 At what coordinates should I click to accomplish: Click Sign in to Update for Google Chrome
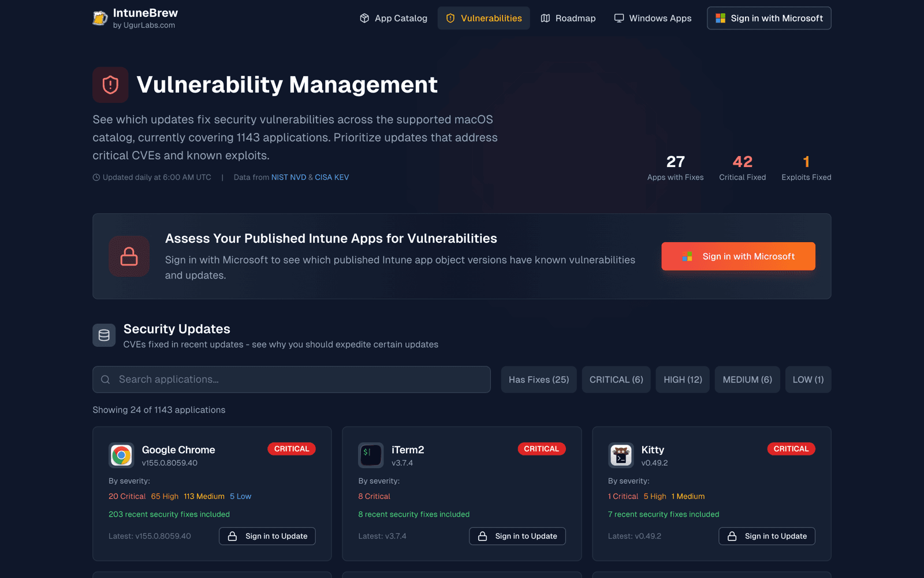point(267,536)
